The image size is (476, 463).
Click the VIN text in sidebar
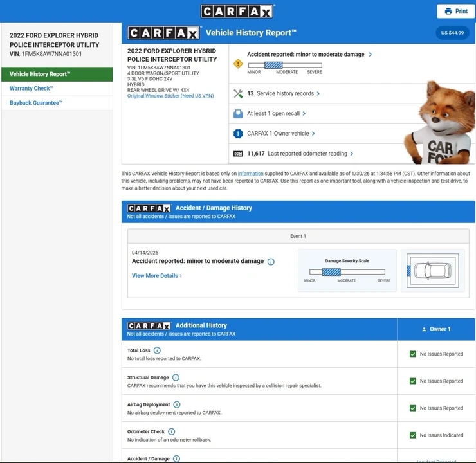46,54
